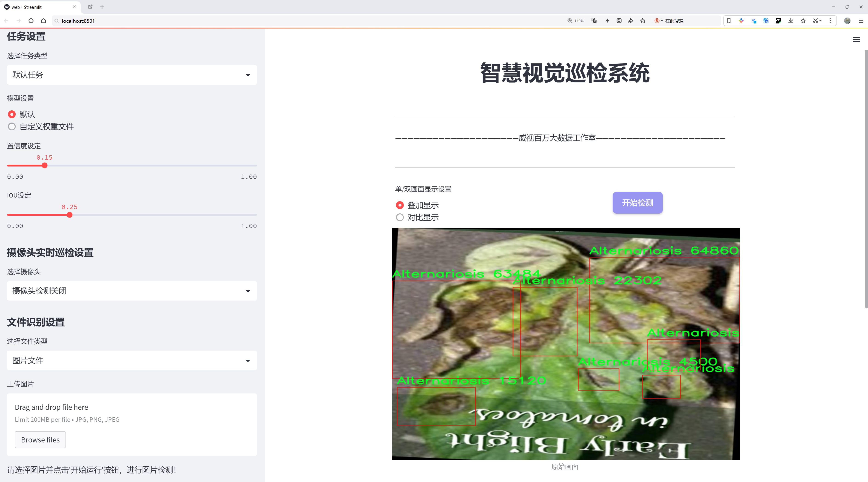The image size is (868, 482).
Task: Click the 开始检测 button
Action: (637, 203)
